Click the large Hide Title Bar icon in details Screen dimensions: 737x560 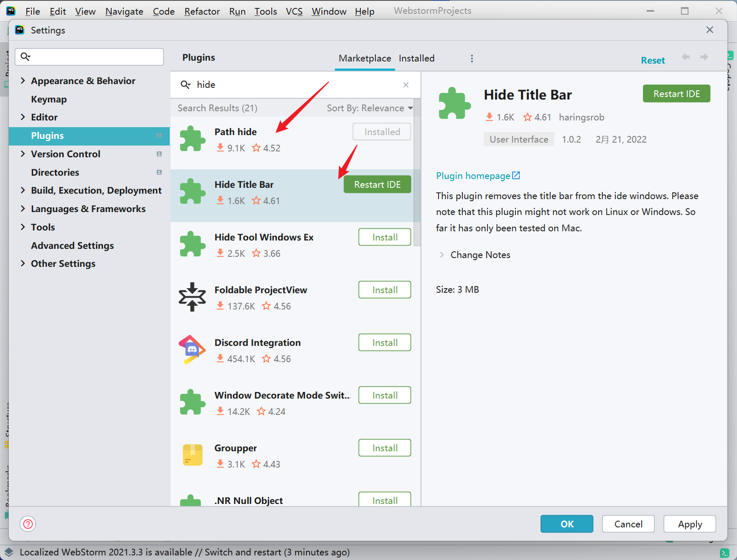[454, 103]
